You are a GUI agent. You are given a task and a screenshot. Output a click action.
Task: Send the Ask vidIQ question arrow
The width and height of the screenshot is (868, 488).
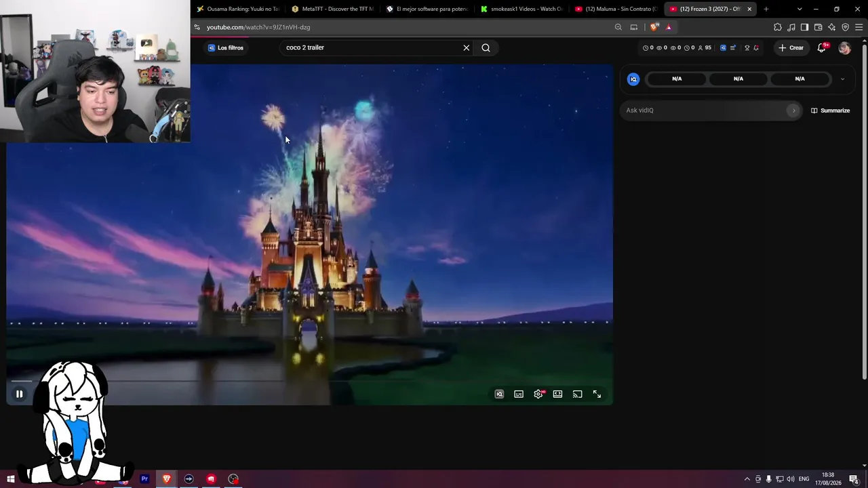[x=793, y=110]
